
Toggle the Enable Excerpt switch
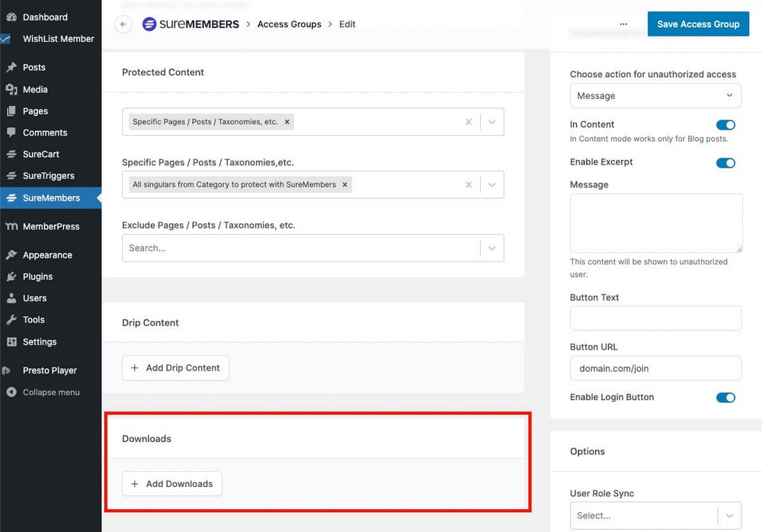coord(725,163)
